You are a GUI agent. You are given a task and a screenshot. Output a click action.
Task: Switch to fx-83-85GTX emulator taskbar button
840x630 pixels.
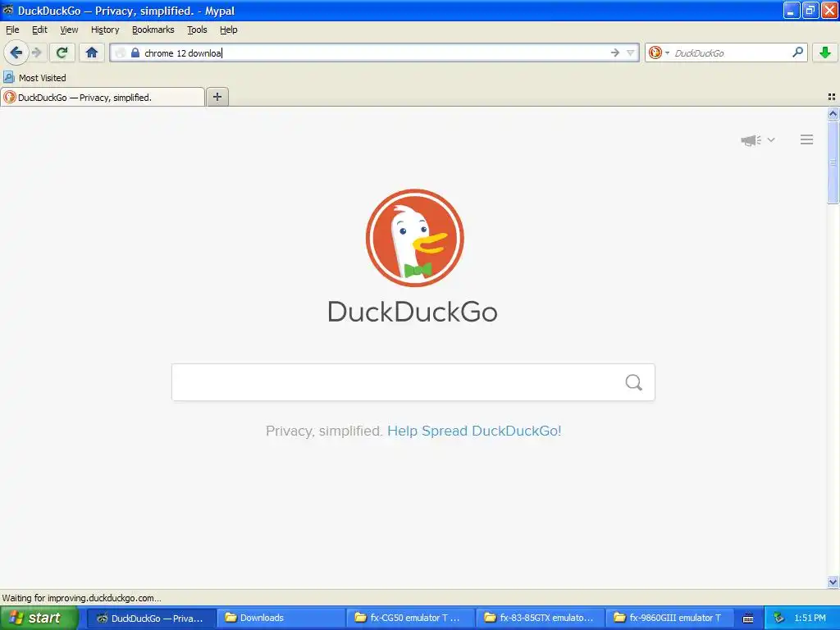tap(540, 618)
